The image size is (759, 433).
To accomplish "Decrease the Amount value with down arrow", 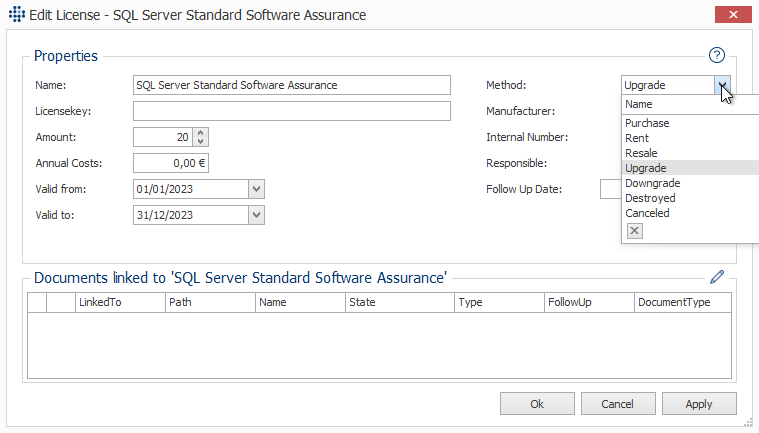I will 200,141.
